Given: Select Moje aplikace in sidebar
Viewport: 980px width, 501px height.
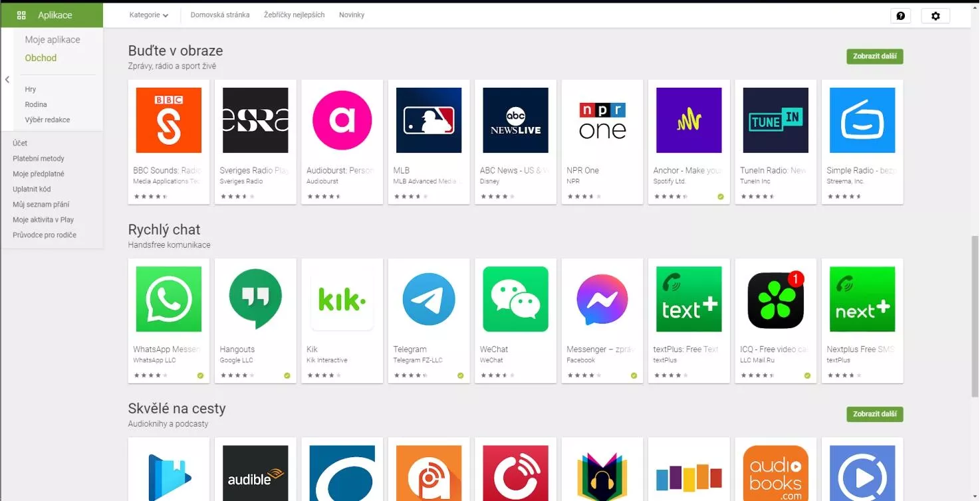Looking at the screenshot, I should click(x=53, y=40).
